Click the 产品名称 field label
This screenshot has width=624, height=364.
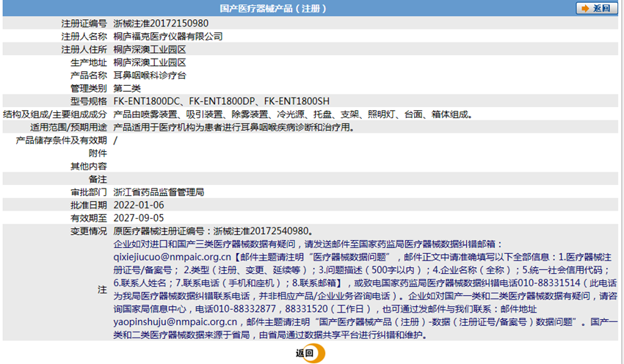(x=88, y=76)
